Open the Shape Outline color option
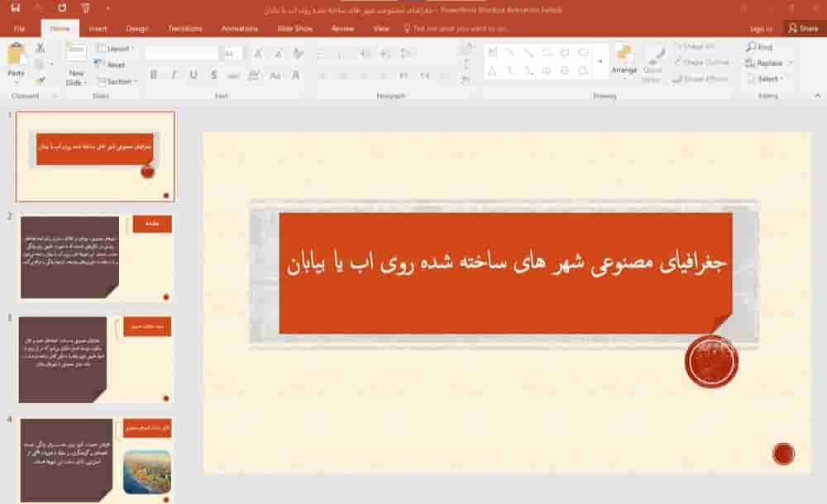The width and height of the screenshot is (827, 504). coord(702,62)
